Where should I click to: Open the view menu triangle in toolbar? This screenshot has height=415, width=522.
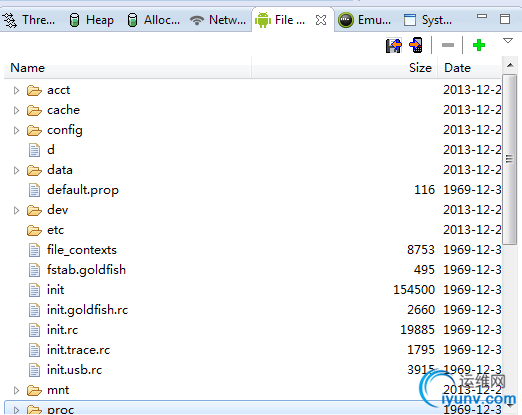[x=508, y=41]
